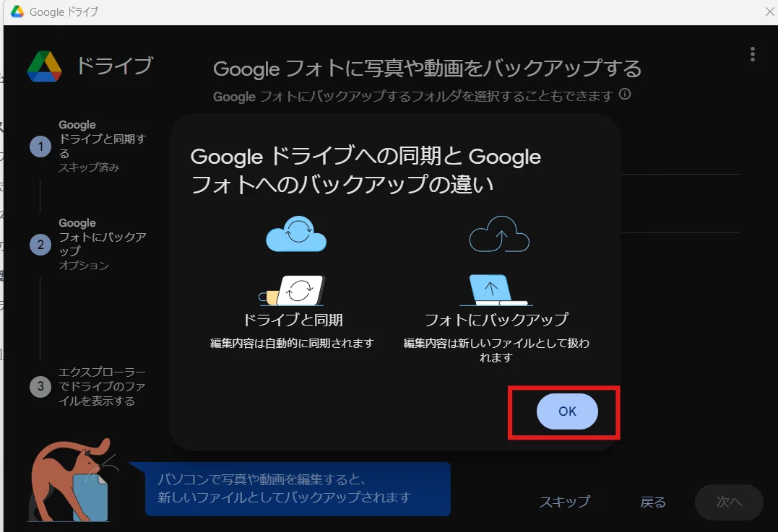This screenshot has height=532, width=778.
Task: Open the three-dot overflow menu
Action: (753, 54)
